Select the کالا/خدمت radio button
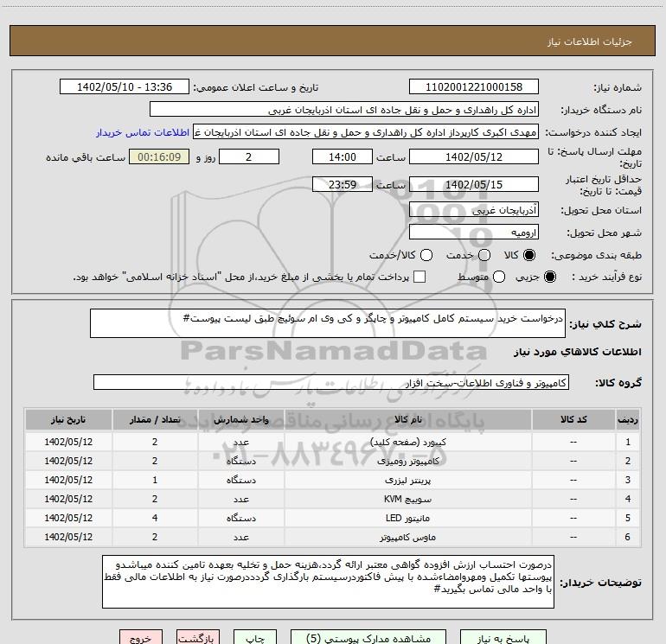 click(x=426, y=255)
